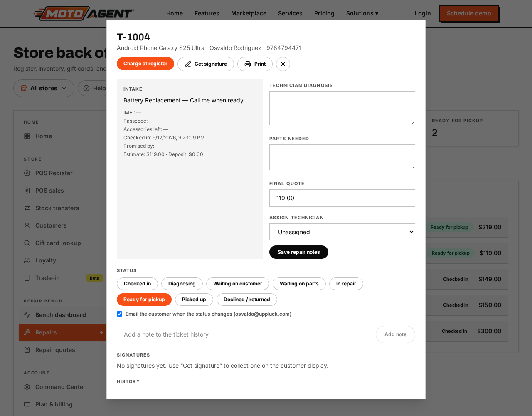This screenshot has width=532, height=416.
Task: Click Save repair notes button
Action: 299,252
